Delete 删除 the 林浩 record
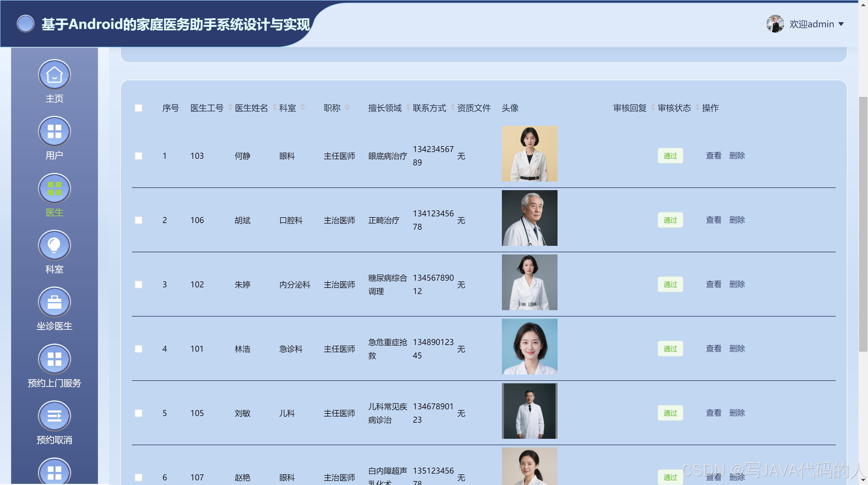 tap(737, 348)
